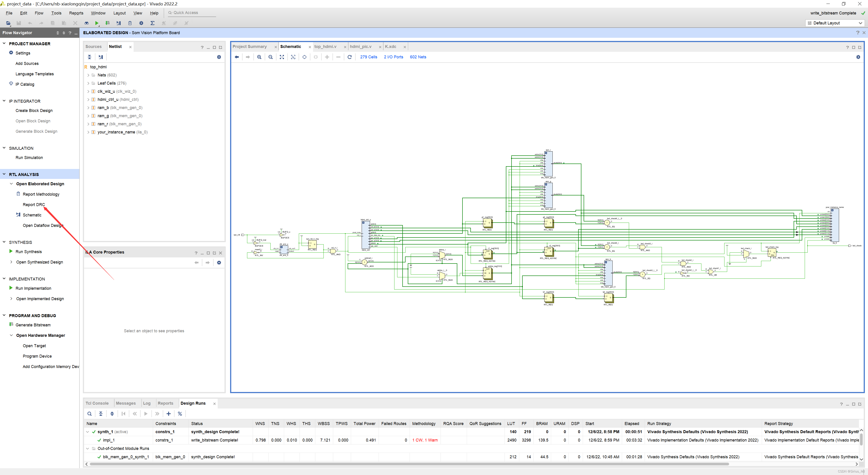The image size is (868, 475).
Task: Expand the hdmi_ctrl_u netlist node
Action: pyautogui.click(x=88, y=100)
